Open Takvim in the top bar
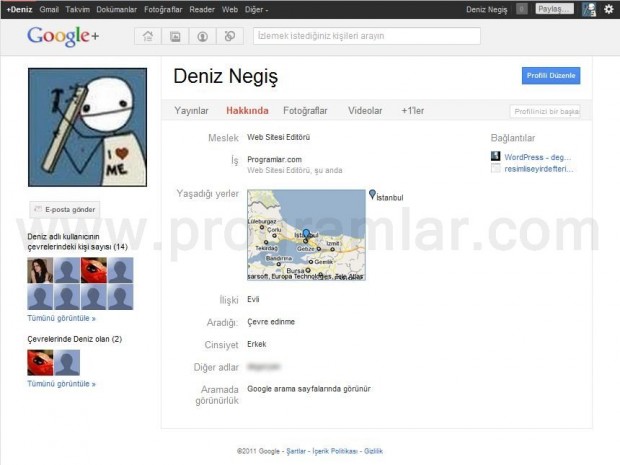Viewport: 620px width, 465px height. click(78, 9)
